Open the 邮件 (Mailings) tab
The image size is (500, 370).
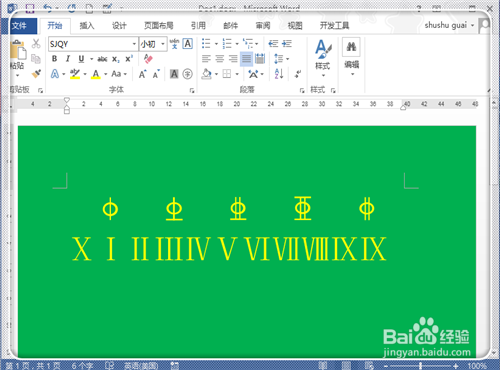(230, 26)
